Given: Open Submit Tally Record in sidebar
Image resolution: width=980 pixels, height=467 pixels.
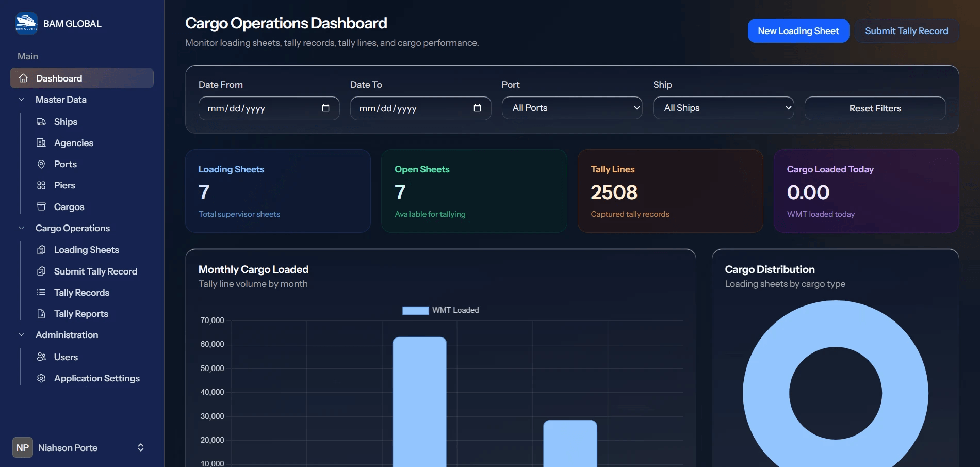Looking at the screenshot, I should pos(95,271).
